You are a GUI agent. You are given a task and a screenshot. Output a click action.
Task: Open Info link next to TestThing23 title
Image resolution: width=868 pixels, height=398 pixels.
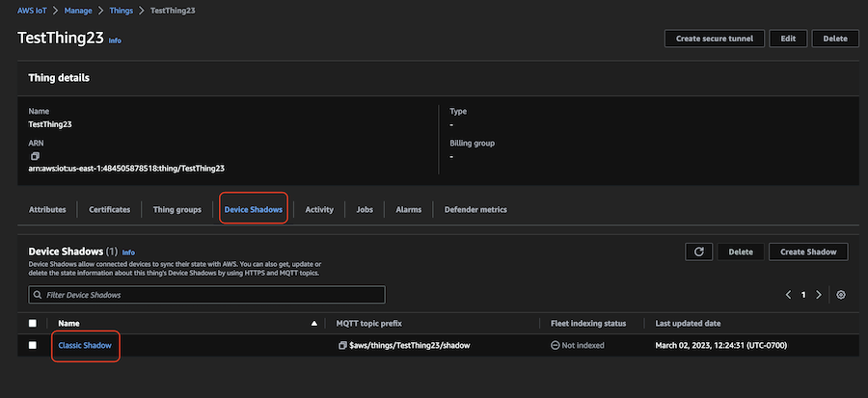point(115,41)
